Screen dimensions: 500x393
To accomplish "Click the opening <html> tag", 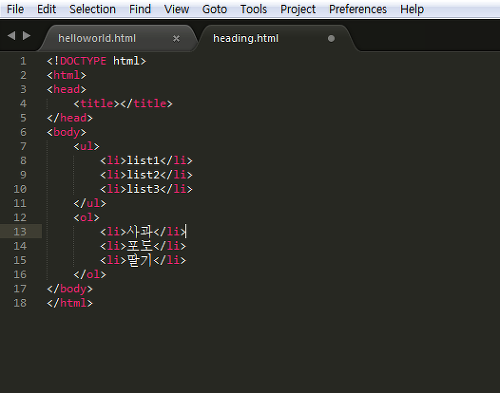I will [66, 75].
